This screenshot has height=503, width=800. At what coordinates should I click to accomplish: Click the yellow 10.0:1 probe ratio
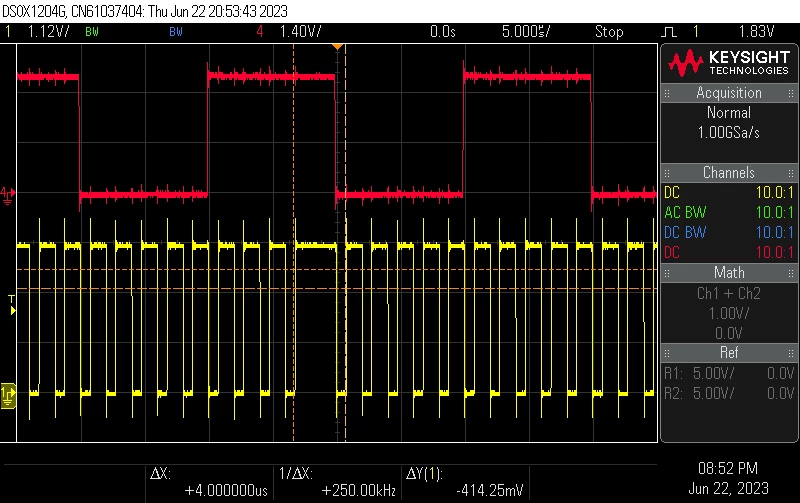coord(774,192)
